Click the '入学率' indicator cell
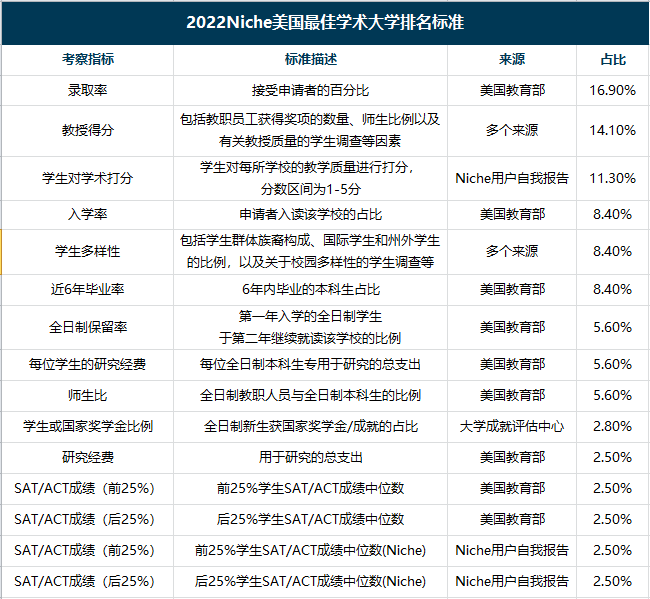650x599 pixels. coord(87,214)
